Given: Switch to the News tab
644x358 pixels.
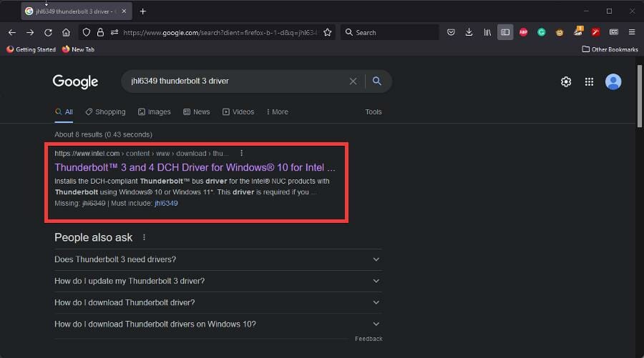Looking at the screenshot, I should pos(197,112).
